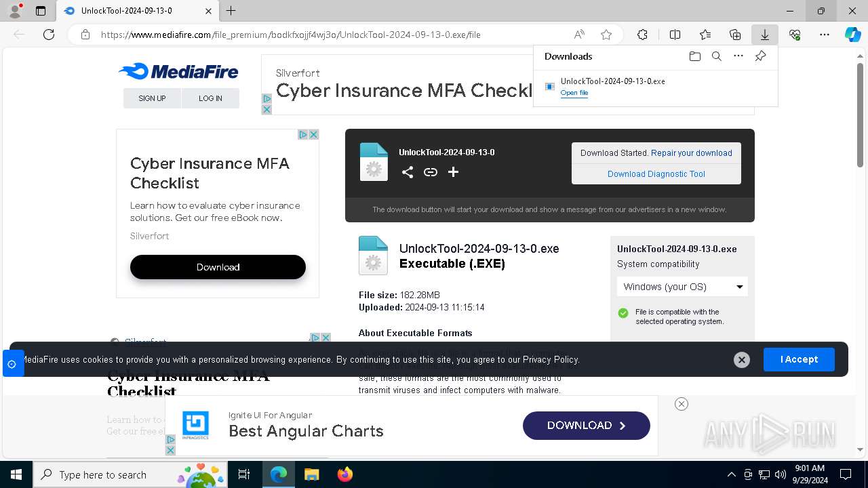868x488 pixels.
Task: Search downloads in the Downloads panel
Action: pyautogui.click(x=716, y=56)
